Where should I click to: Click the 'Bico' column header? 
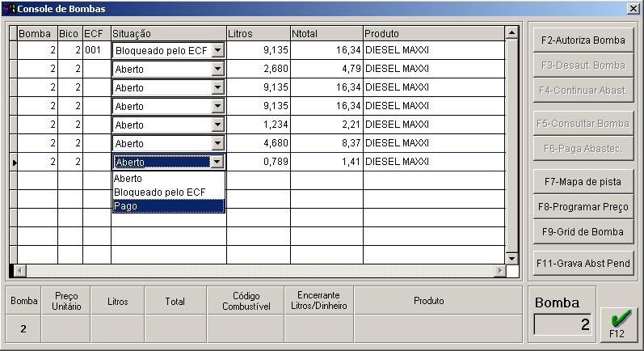(70, 33)
